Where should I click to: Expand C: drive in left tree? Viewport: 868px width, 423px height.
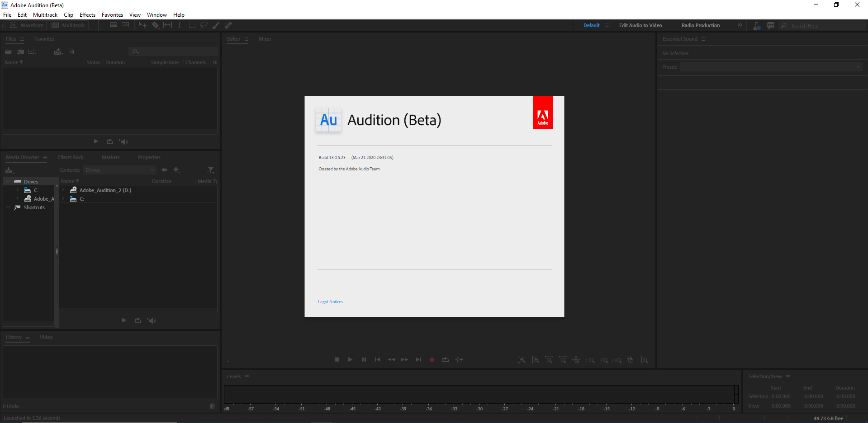tap(17, 190)
